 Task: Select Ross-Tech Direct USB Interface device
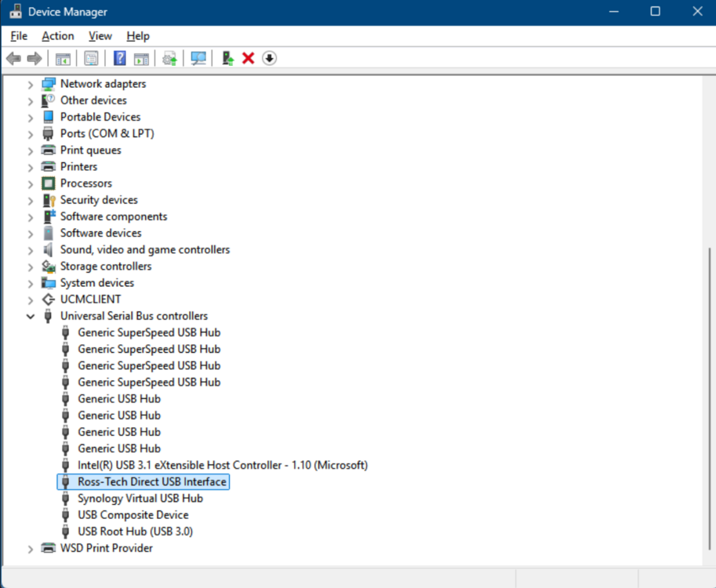coord(144,481)
